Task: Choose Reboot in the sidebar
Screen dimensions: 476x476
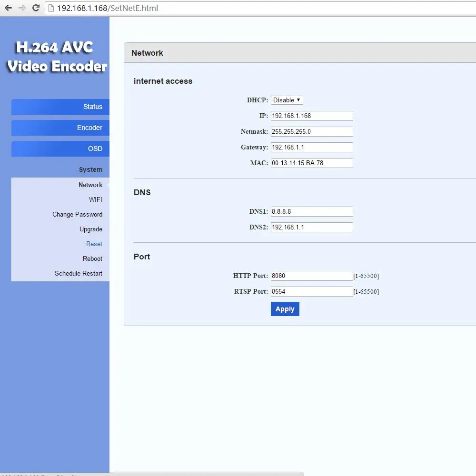Action: [x=92, y=258]
